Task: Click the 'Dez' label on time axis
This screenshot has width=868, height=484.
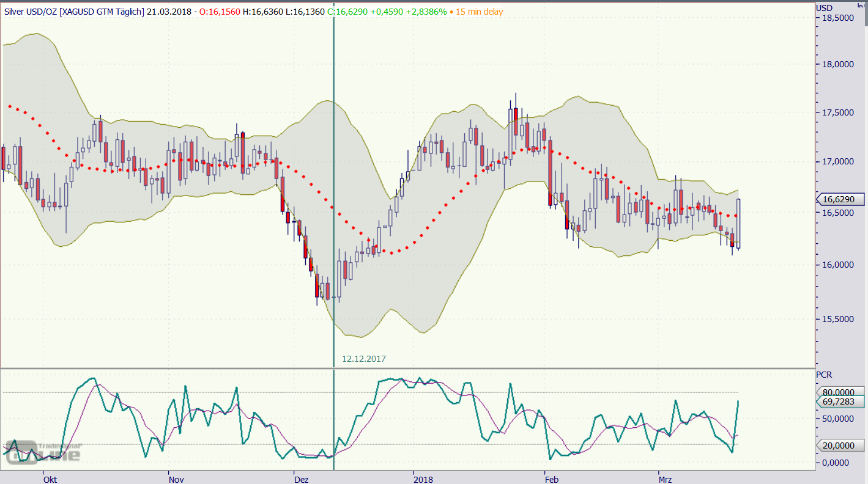Action: (x=301, y=479)
